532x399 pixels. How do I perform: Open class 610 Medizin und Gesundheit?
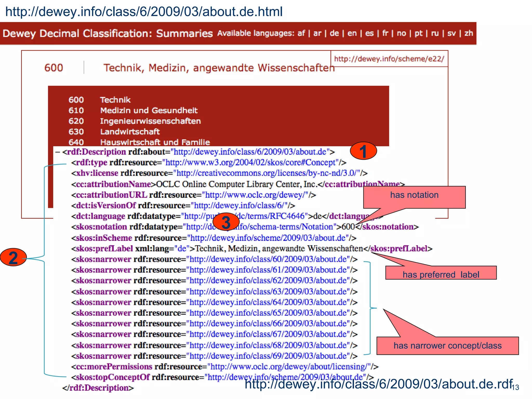pyautogui.click(x=133, y=111)
